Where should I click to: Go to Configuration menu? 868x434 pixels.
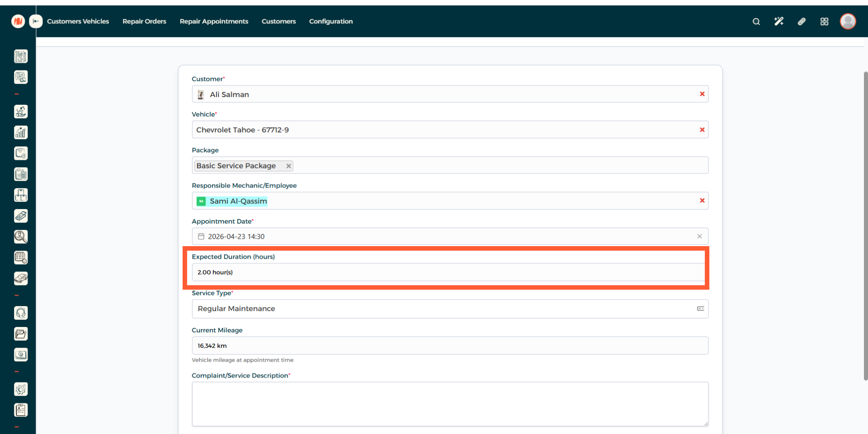pyautogui.click(x=330, y=21)
